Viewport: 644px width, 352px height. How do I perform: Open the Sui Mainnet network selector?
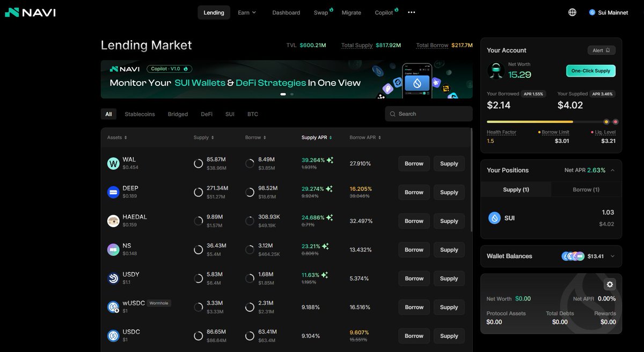[x=609, y=12]
